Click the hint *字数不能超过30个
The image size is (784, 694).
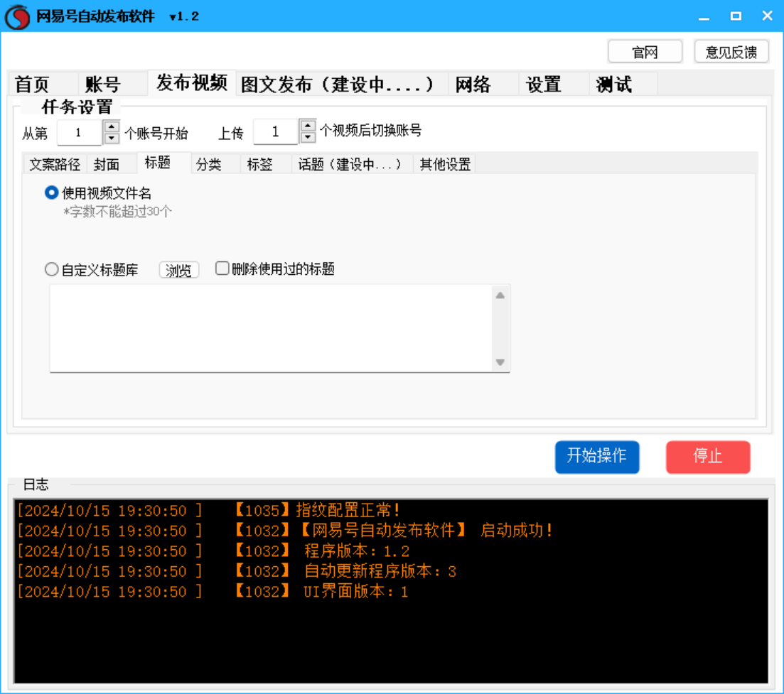point(117,212)
